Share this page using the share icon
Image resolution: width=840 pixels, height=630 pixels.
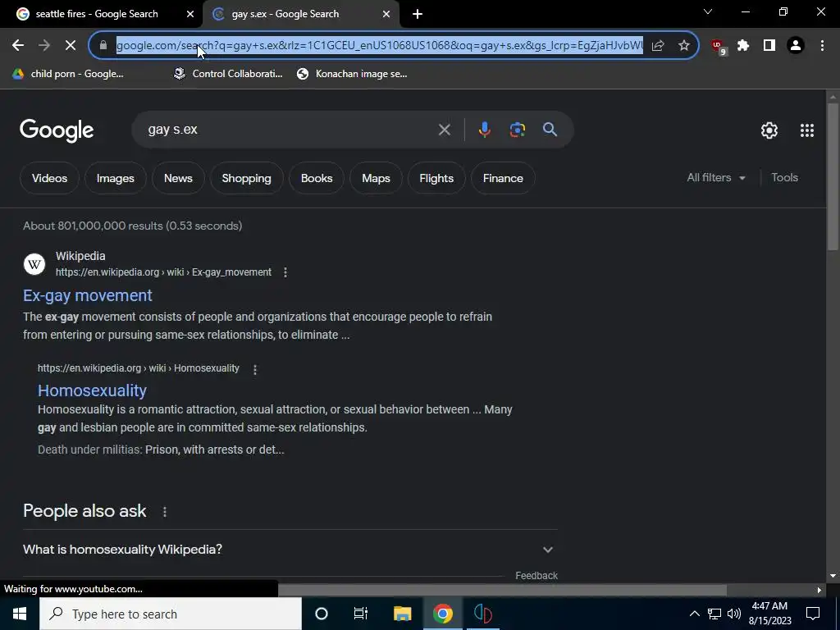[658, 46]
